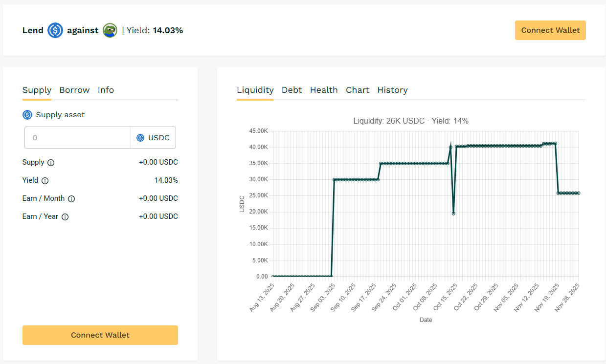
Task: View the History tab
Action: tap(392, 90)
